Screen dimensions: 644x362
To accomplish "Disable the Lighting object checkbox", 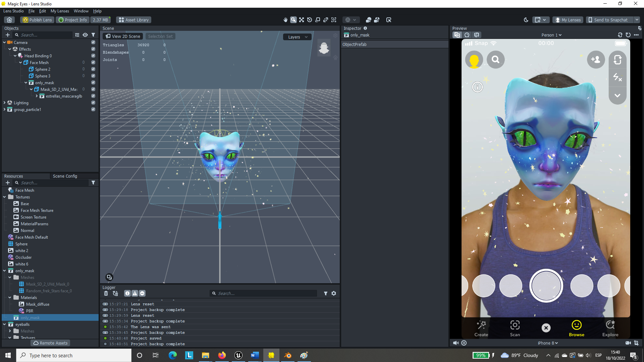I will pyautogui.click(x=93, y=103).
